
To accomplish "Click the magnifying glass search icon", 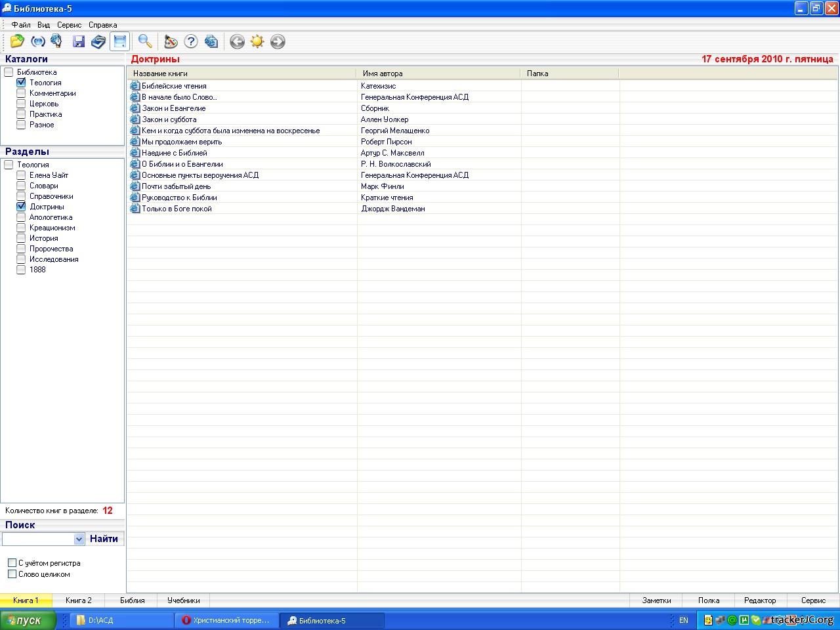I will [x=145, y=41].
